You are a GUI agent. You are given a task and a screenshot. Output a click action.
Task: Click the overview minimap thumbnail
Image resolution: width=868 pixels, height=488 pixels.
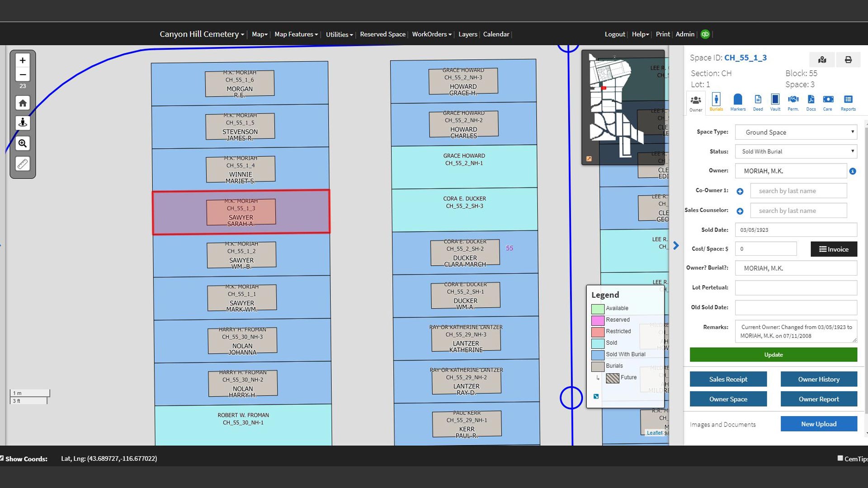(623, 107)
